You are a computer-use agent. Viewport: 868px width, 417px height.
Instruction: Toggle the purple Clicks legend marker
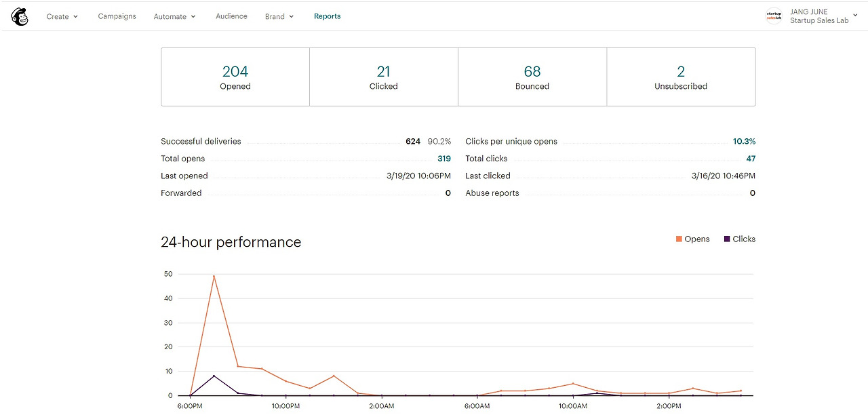point(728,239)
